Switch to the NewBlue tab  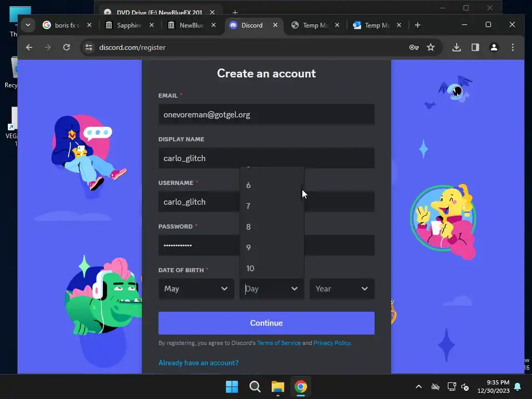coord(191,25)
